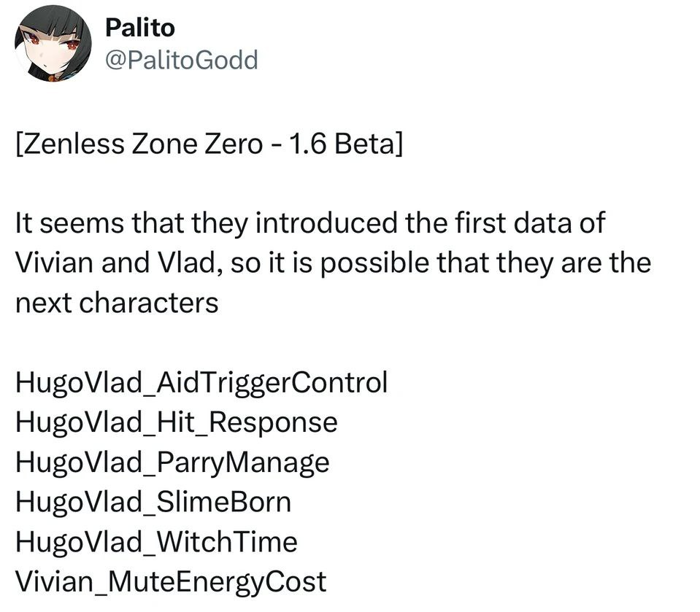Click "1.6 Beta]" in the heading
This screenshot has width=700, height=612.
tap(345, 144)
